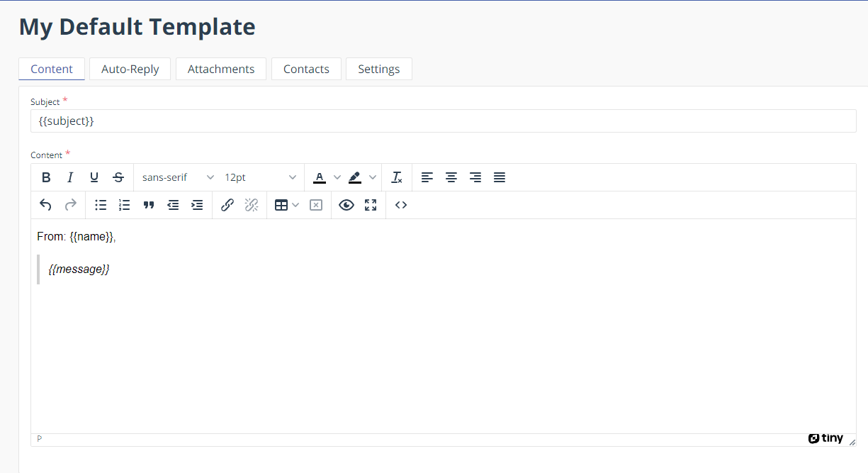
Task: Open the text color picker
Action: (x=320, y=177)
